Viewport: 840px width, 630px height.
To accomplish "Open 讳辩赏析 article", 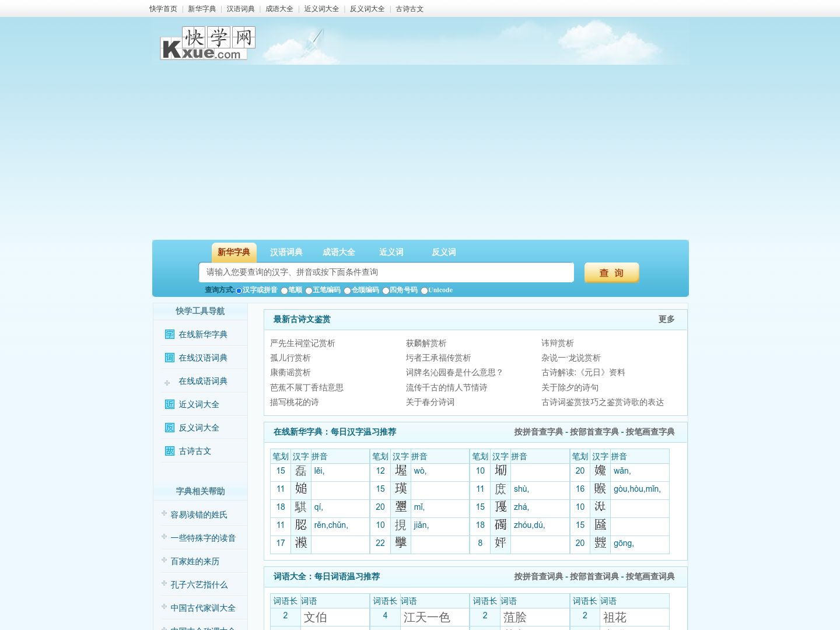I will coord(558,343).
